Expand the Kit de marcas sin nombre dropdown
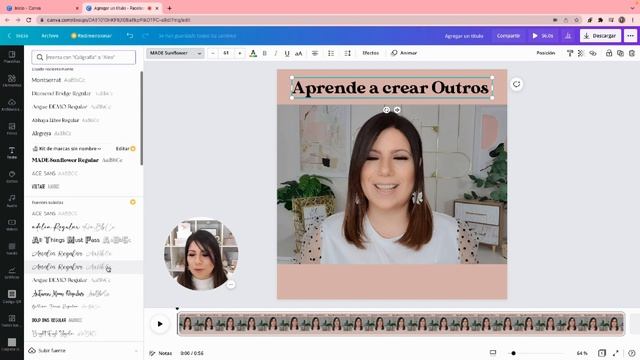The height and width of the screenshot is (360, 640). tap(67, 149)
